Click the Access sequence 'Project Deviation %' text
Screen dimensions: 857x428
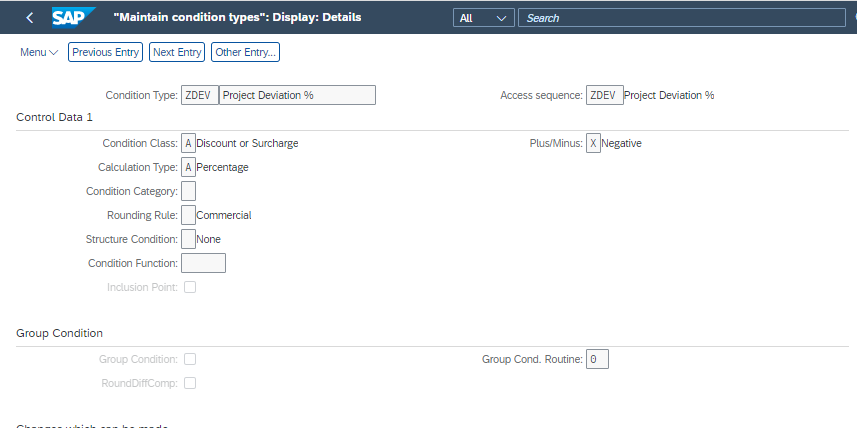(x=669, y=95)
